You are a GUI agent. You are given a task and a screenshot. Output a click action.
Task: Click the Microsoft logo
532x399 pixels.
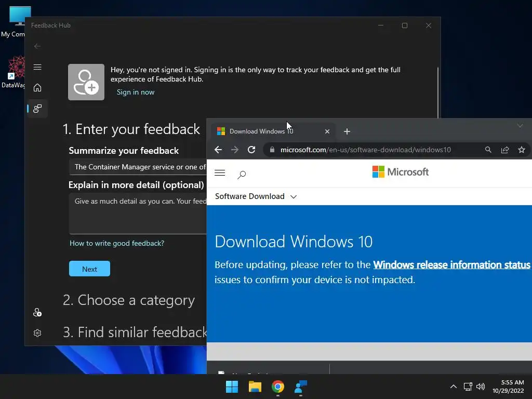401,172
